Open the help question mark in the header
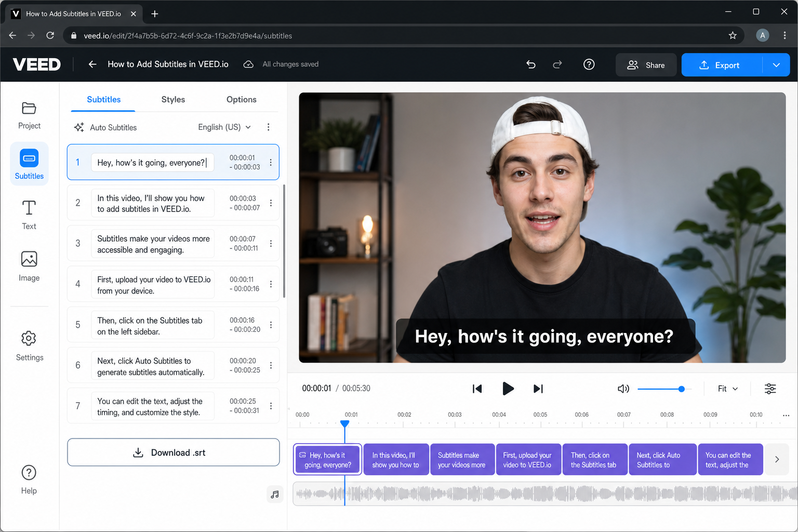Screen dimensions: 798x532 pyautogui.click(x=589, y=64)
